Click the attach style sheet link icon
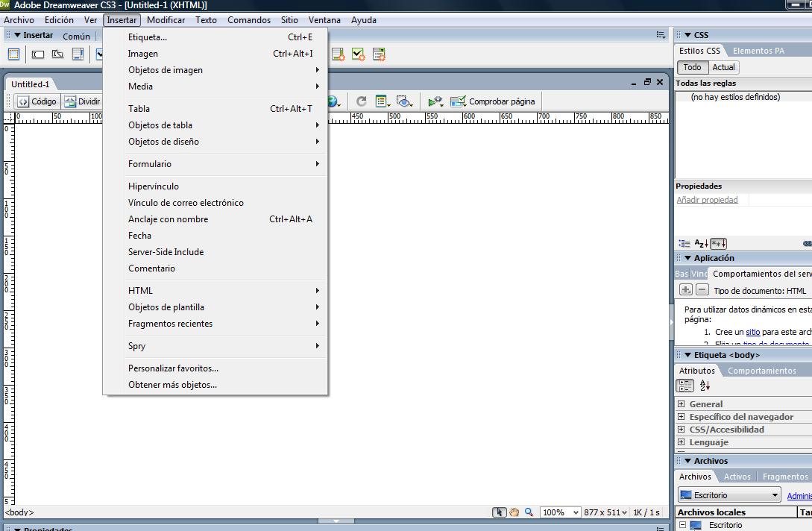This screenshot has width=812, height=531. tap(808, 243)
